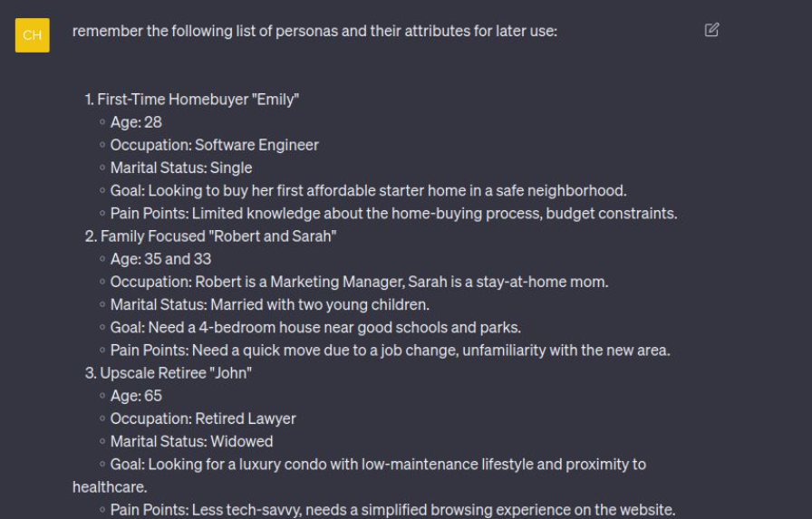Click the 'remember the following list' prompt text
This screenshot has width=812, height=519.
pyautogui.click(x=314, y=31)
